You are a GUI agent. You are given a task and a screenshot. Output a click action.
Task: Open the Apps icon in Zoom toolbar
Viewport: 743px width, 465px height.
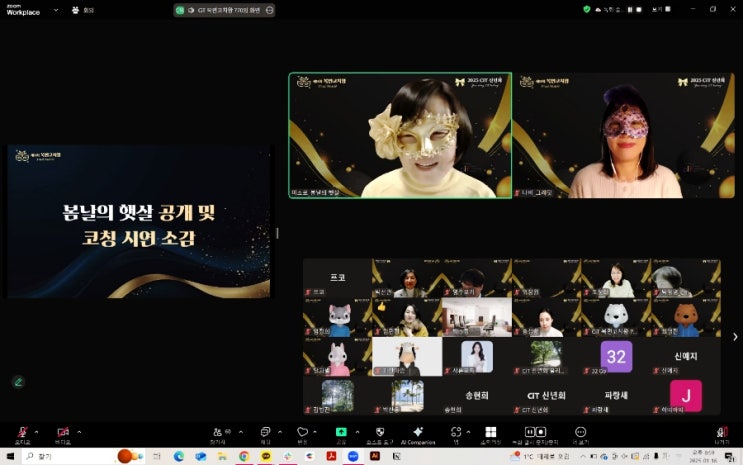[x=456, y=432]
